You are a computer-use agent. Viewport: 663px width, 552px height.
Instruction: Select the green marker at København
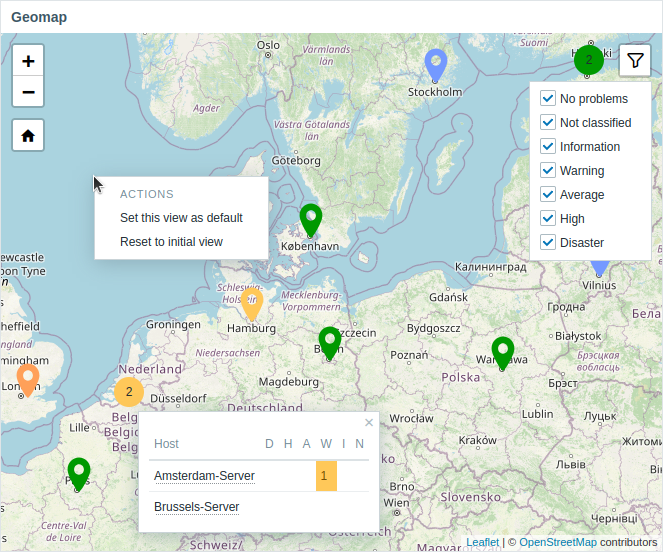click(311, 220)
